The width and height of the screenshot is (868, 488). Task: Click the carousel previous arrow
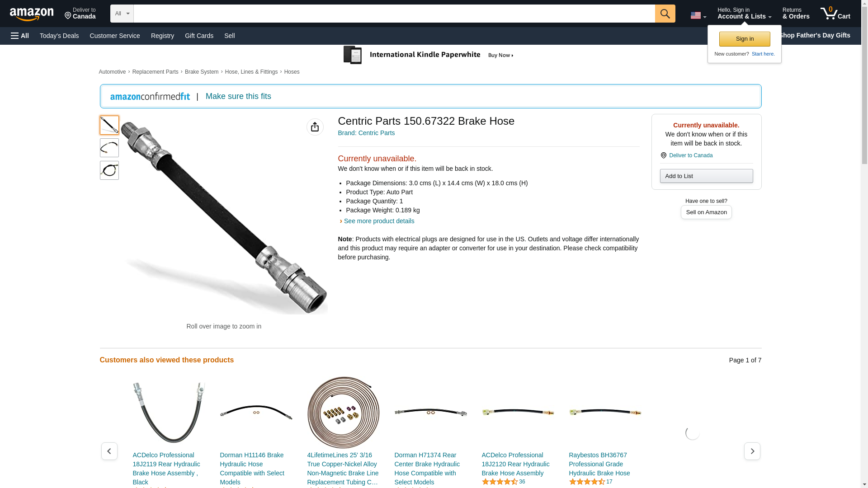pyautogui.click(x=109, y=451)
